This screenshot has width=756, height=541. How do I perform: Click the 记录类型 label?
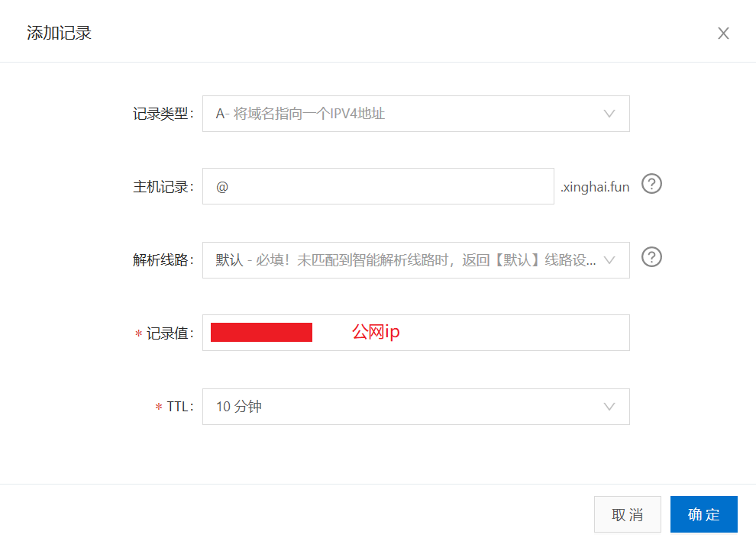pyautogui.click(x=163, y=114)
